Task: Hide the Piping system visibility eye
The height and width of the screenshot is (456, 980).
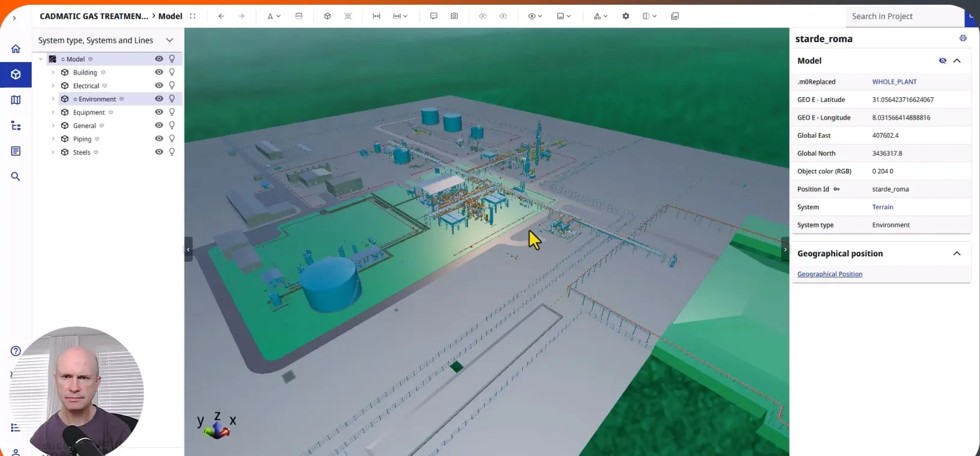Action: [159, 139]
